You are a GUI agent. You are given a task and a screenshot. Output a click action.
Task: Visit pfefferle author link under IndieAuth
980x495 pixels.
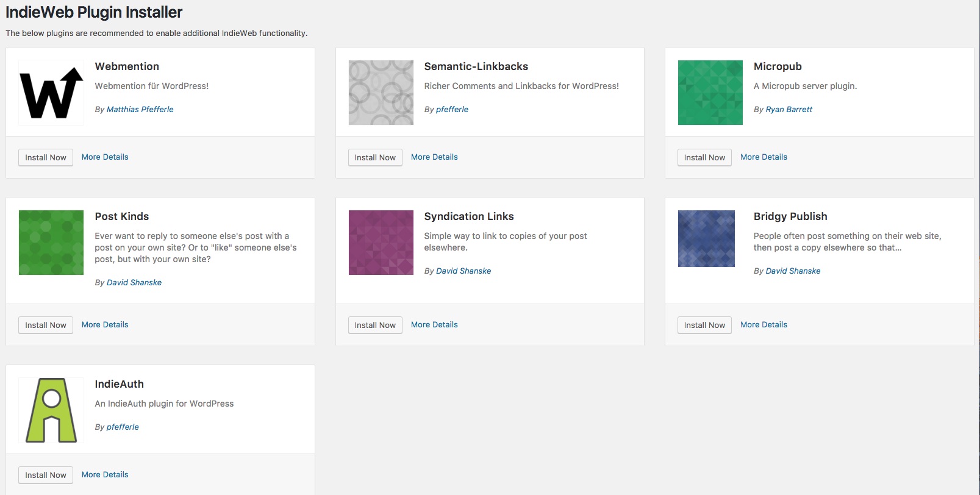123,427
